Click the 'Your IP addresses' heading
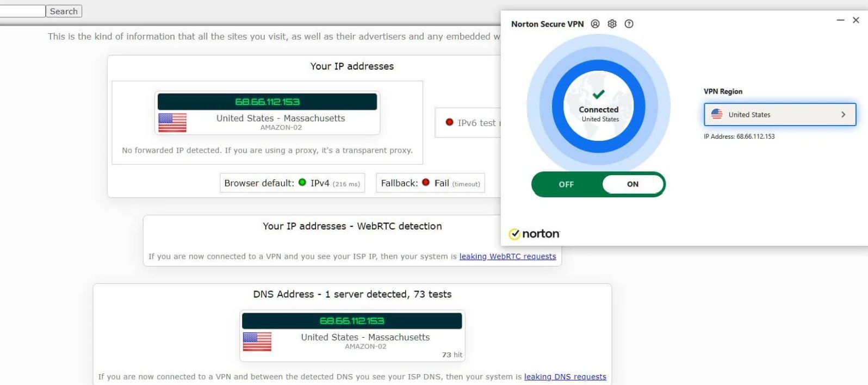Screen dimensions: 868x385 [x=352, y=66]
